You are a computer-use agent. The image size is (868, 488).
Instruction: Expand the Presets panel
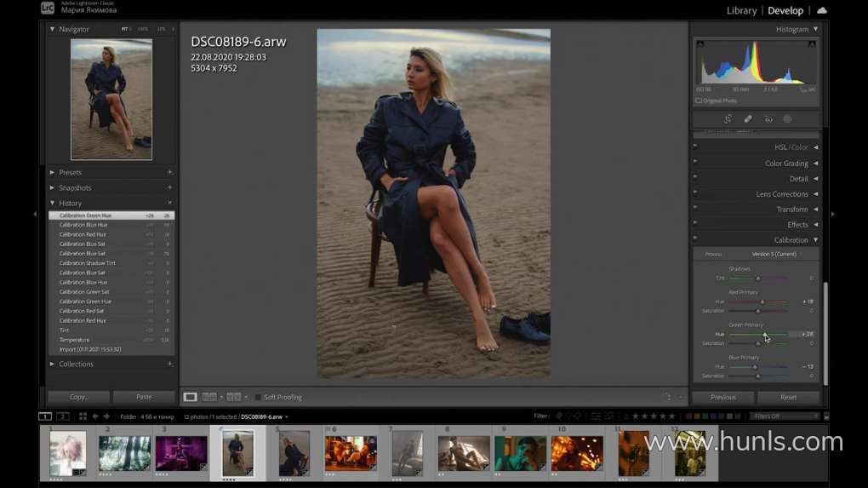(52, 172)
